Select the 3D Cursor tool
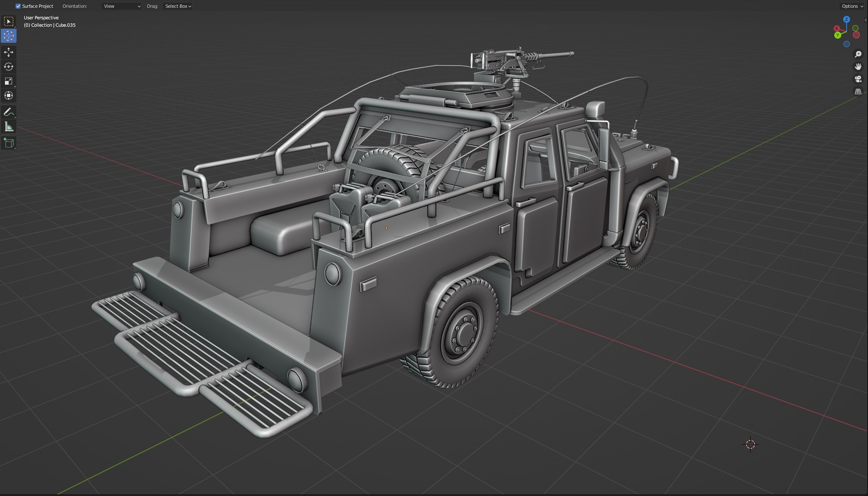This screenshot has height=496, width=868. (8, 36)
